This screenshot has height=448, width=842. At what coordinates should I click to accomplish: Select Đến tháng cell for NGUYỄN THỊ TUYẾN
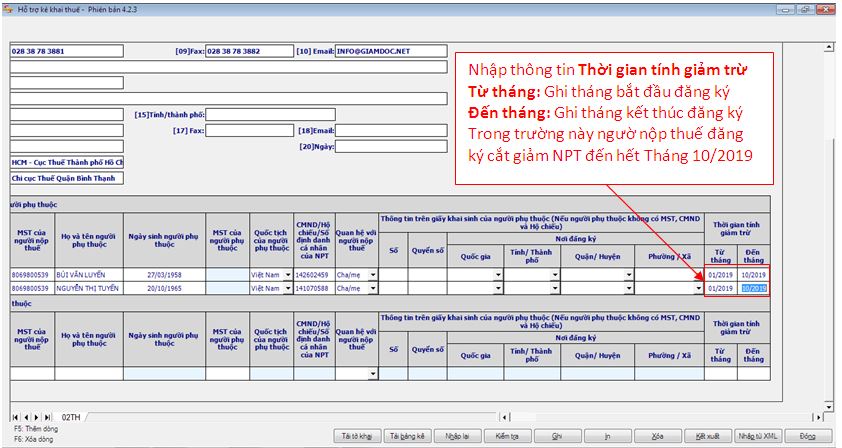(753, 288)
